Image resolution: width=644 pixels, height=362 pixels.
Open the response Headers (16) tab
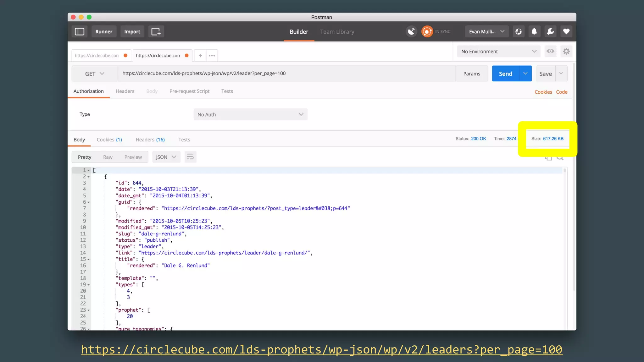[150, 140]
